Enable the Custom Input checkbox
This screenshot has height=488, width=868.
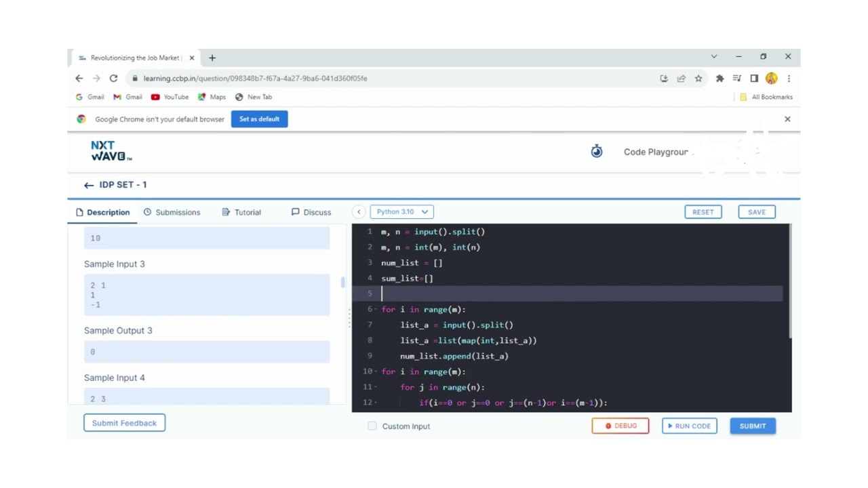tap(372, 426)
